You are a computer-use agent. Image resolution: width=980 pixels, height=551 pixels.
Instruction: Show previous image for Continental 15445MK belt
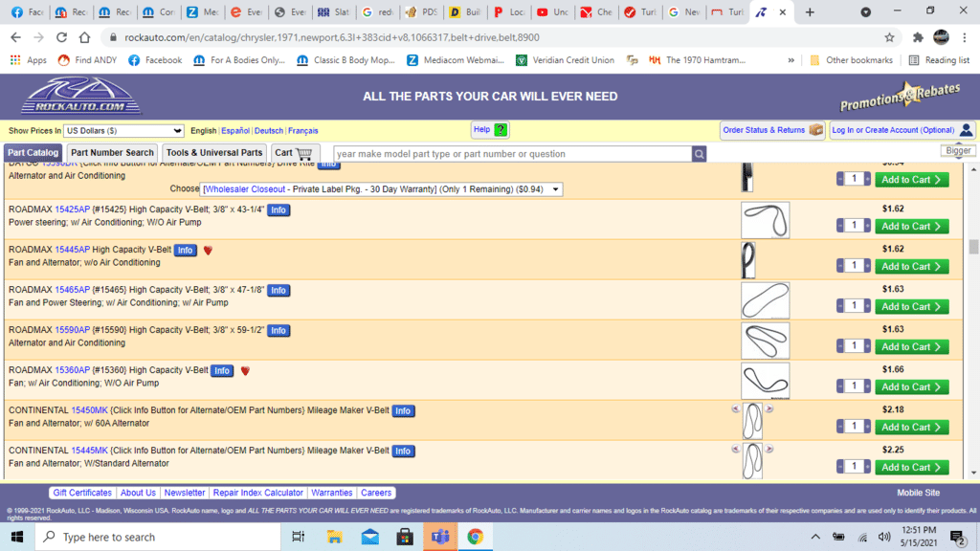[x=736, y=449]
